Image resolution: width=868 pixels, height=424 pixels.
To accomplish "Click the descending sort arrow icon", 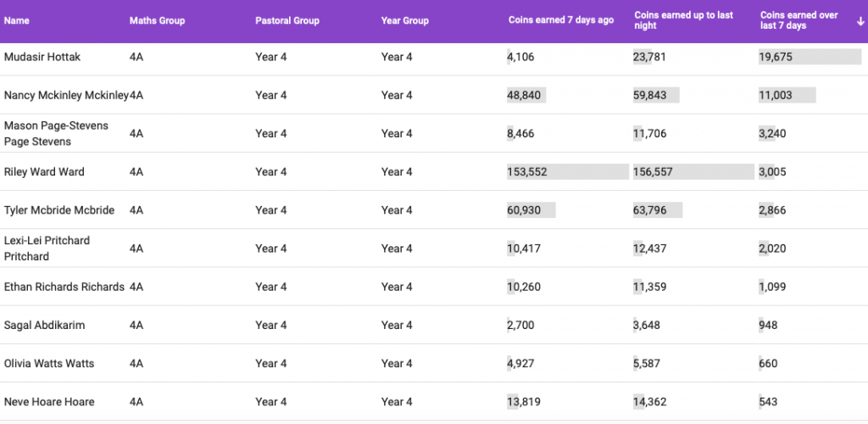I will 860,21.
